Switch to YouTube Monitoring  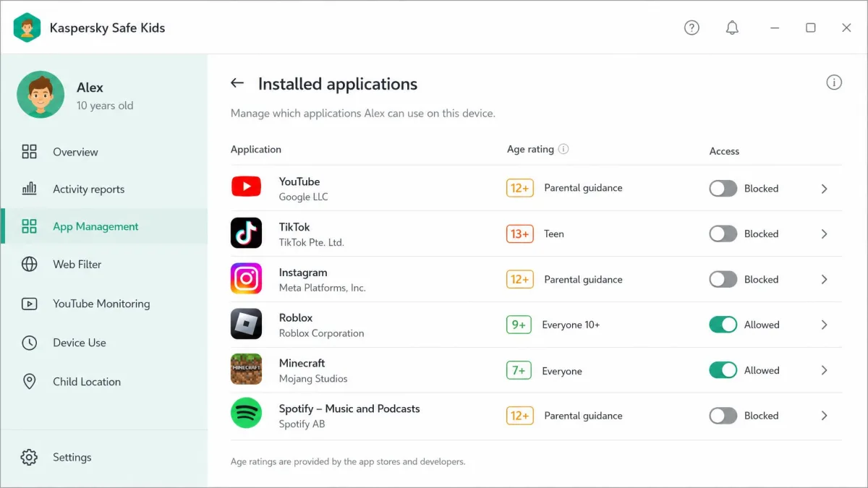coord(104,304)
